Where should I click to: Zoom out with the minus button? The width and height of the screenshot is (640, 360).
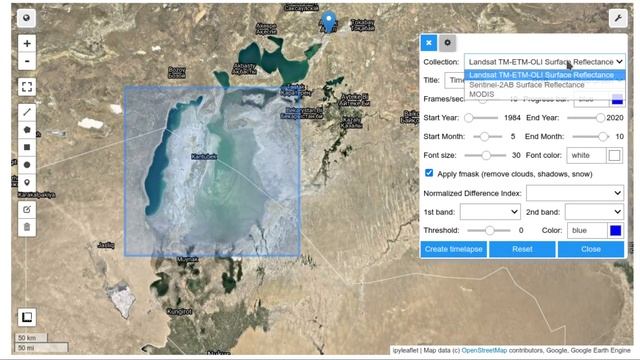click(27, 61)
